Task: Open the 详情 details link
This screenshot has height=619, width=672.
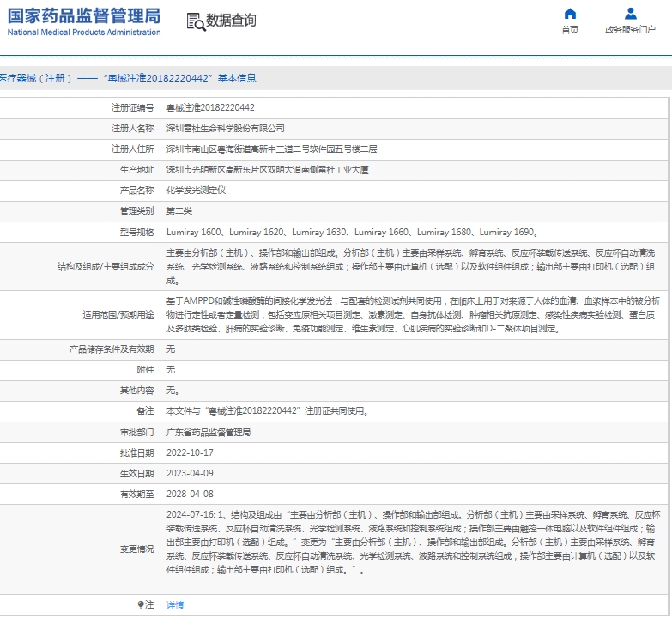Action: (x=175, y=605)
